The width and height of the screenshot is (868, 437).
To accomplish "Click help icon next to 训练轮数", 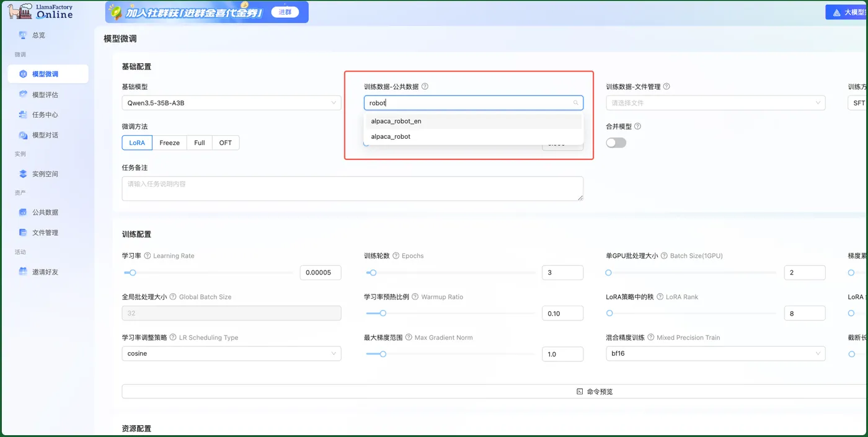I will (396, 255).
